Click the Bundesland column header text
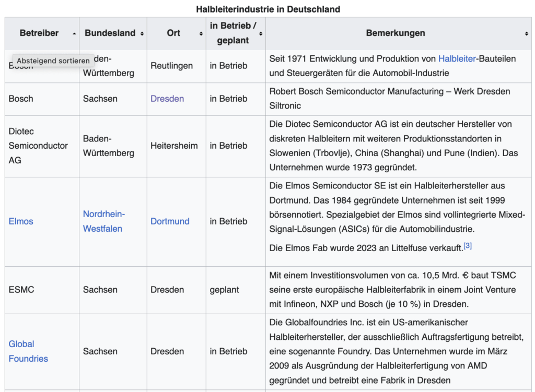The image size is (535, 392). coord(110,33)
